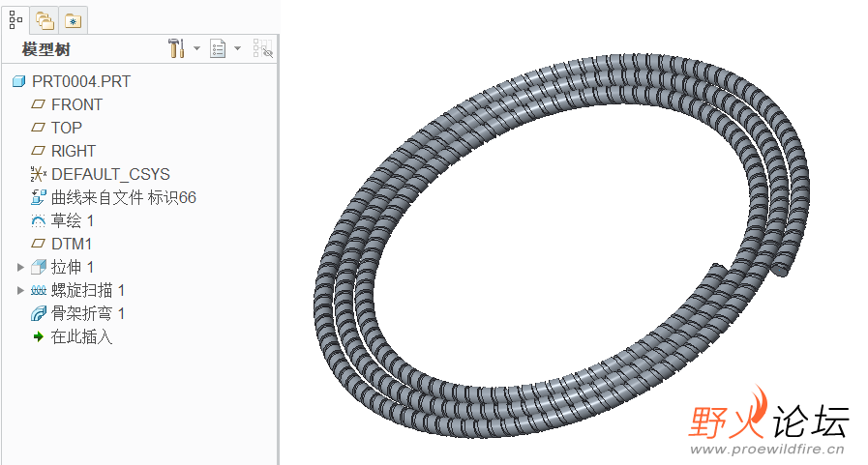Select the curve-from-file feature icon
This screenshot has height=465, width=868.
[38, 197]
